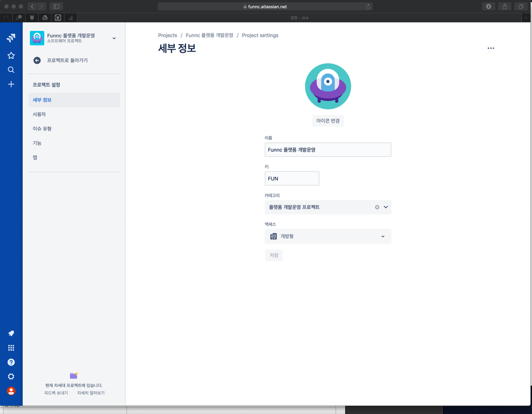
Task: Open 액세스 개방형 dropdown
Action: coord(328,236)
